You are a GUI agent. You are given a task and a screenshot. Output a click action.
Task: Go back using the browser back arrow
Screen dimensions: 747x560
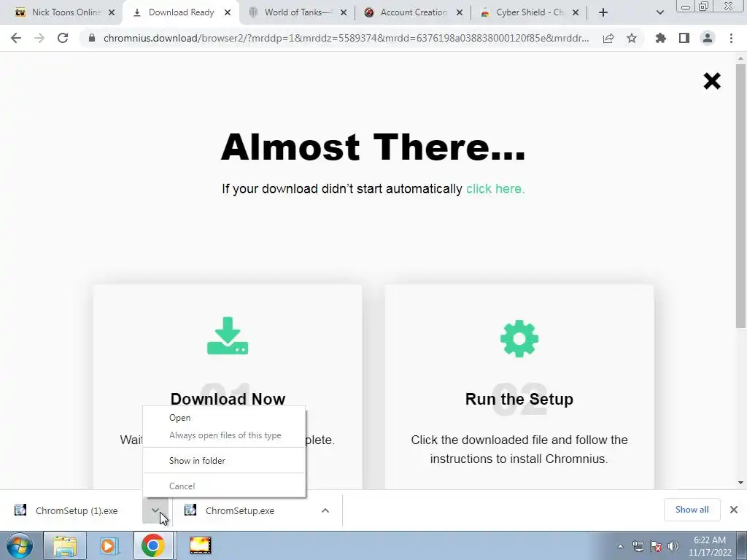click(x=16, y=38)
